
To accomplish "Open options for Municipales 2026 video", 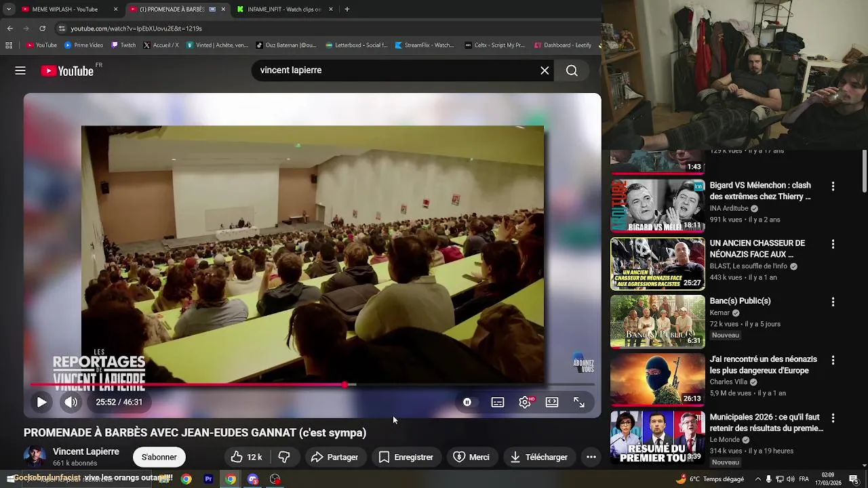I will (833, 418).
